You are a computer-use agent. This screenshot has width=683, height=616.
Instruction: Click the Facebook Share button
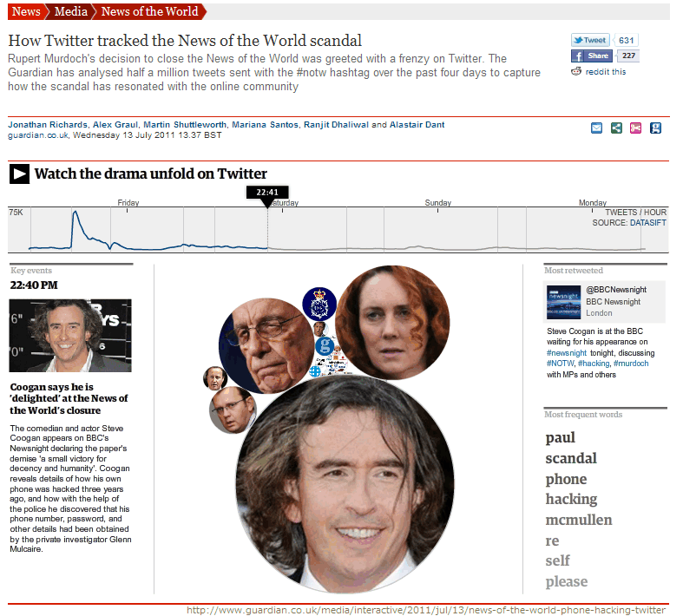pos(592,56)
